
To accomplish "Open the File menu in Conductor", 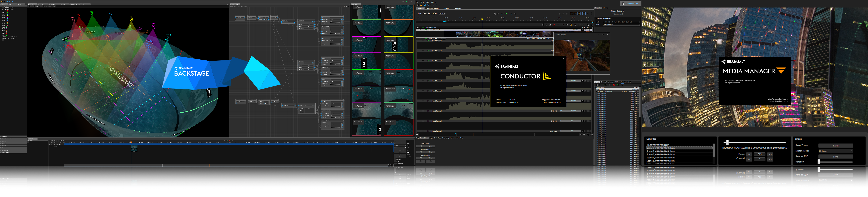I will point(417,2).
